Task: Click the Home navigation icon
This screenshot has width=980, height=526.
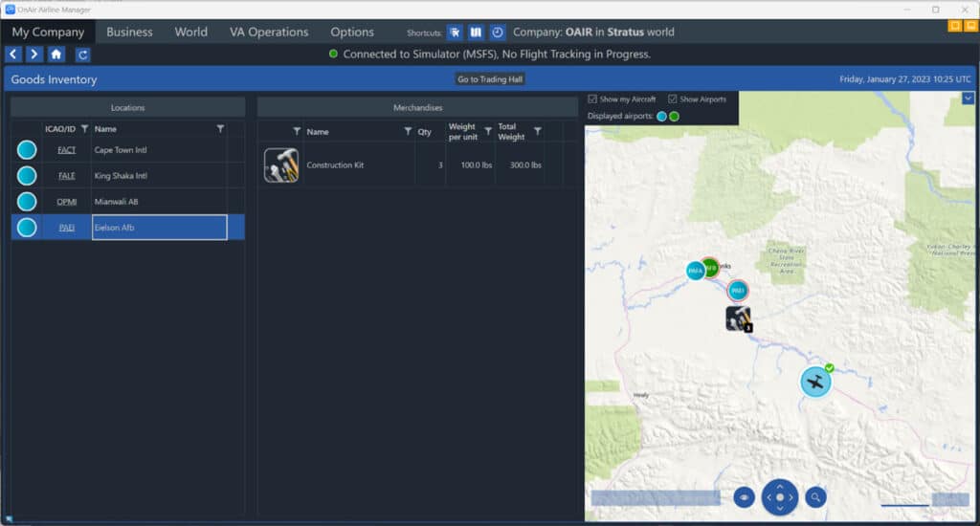Action: pyautogui.click(x=56, y=55)
